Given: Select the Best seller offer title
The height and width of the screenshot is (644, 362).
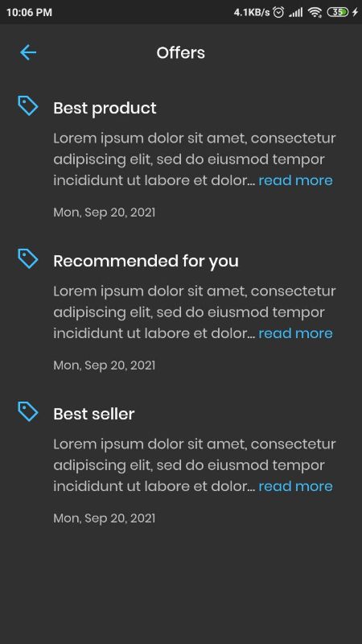Looking at the screenshot, I should 94,414.
